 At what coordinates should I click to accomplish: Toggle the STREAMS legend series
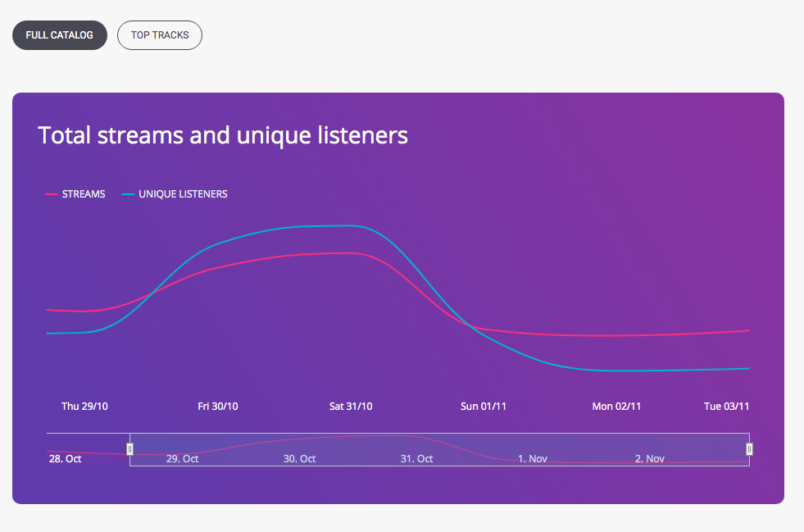click(75, 194)
